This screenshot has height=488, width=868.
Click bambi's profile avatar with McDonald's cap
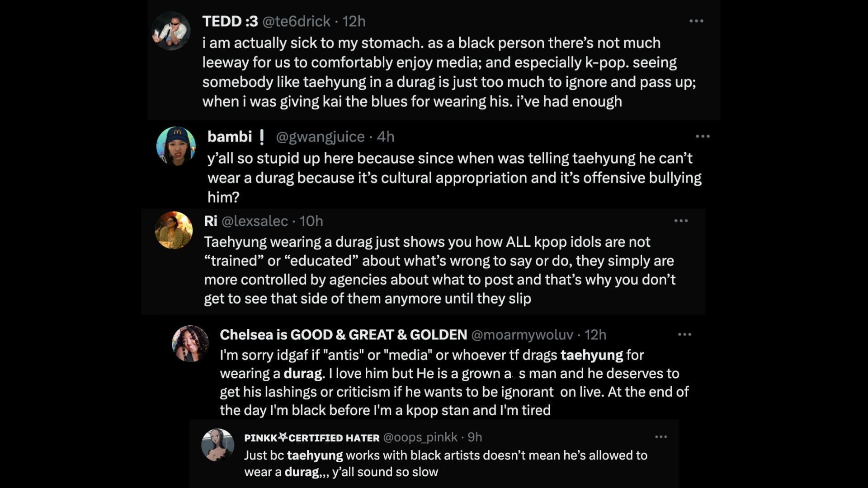tap(176, 146)
